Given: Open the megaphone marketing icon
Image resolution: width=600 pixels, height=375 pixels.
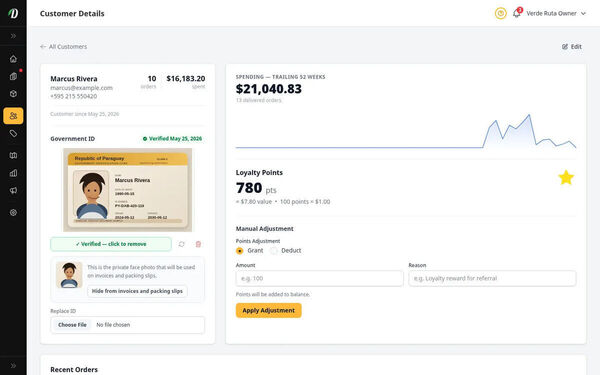Looking at the screenshot, I should pos(13,191).
